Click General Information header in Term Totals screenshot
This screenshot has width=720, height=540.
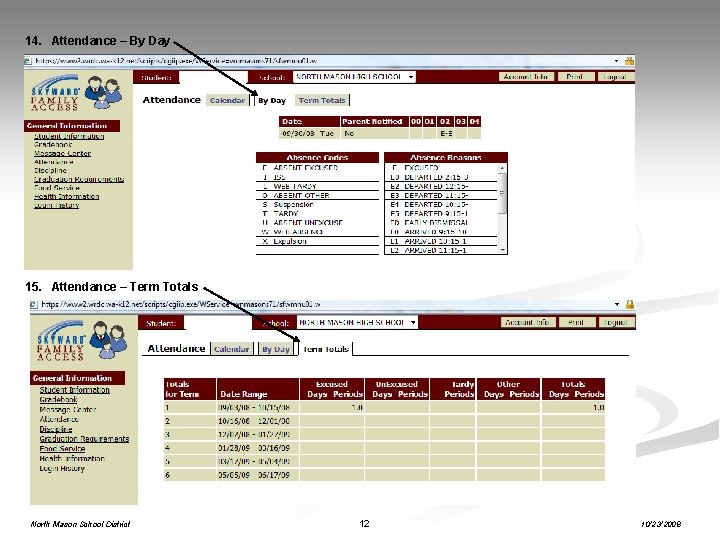[x=78, y=378]
